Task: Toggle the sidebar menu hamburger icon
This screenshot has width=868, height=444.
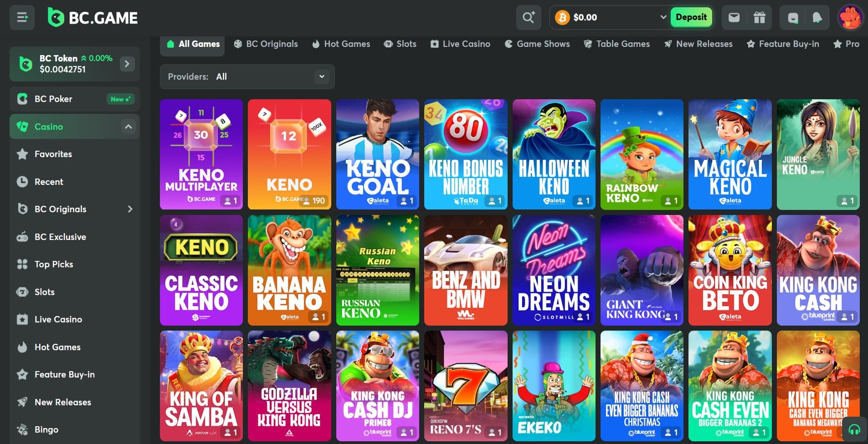Action: pyautogui.click(x=22, y=18)
